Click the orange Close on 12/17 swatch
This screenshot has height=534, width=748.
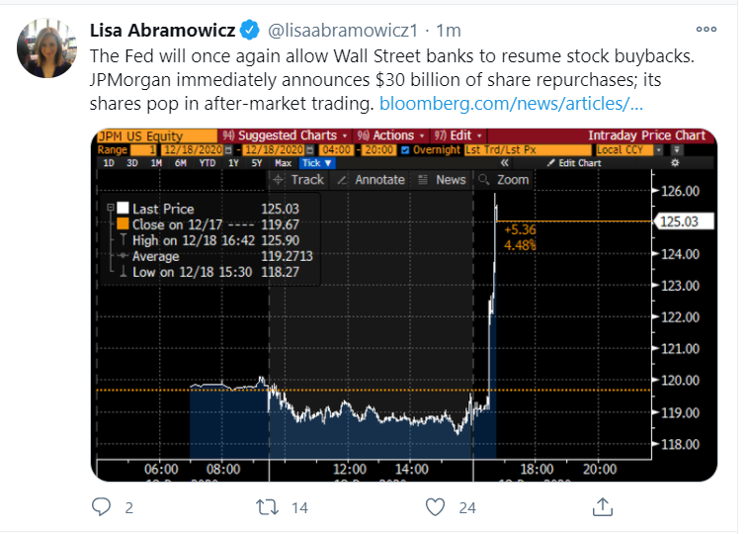[123, 224]
